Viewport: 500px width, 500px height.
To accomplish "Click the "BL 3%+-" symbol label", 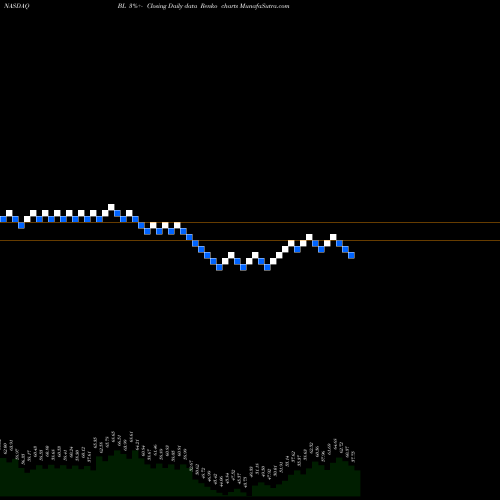I will pyautogui.click(x=130, y=6).
